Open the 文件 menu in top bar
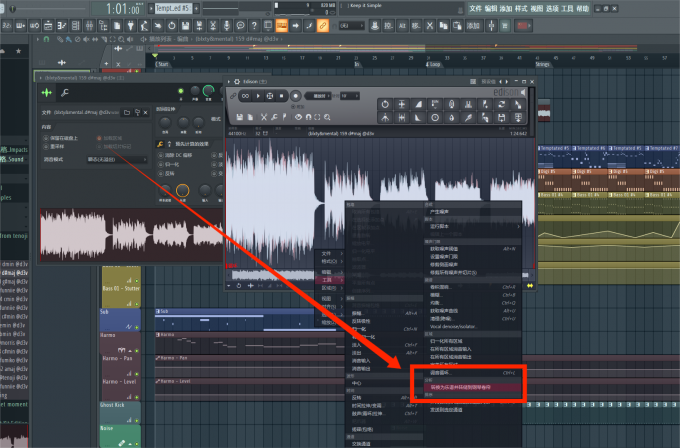 pos(475,8)
